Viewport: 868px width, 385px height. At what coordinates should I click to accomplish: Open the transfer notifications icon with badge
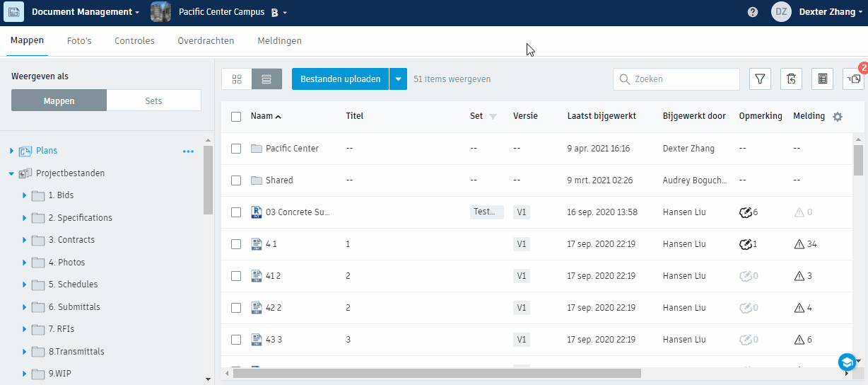click(x=854, y=79)
